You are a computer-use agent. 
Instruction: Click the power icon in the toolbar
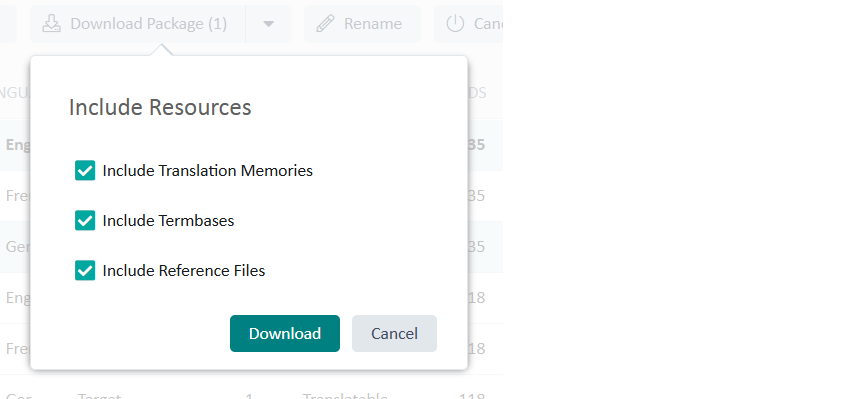tap(455, 24)
